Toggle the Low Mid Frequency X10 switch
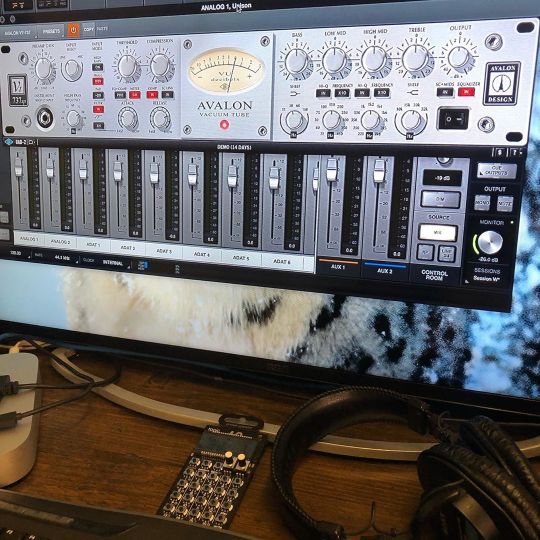This screenshot has height=540, width=540. coord(342,93)
